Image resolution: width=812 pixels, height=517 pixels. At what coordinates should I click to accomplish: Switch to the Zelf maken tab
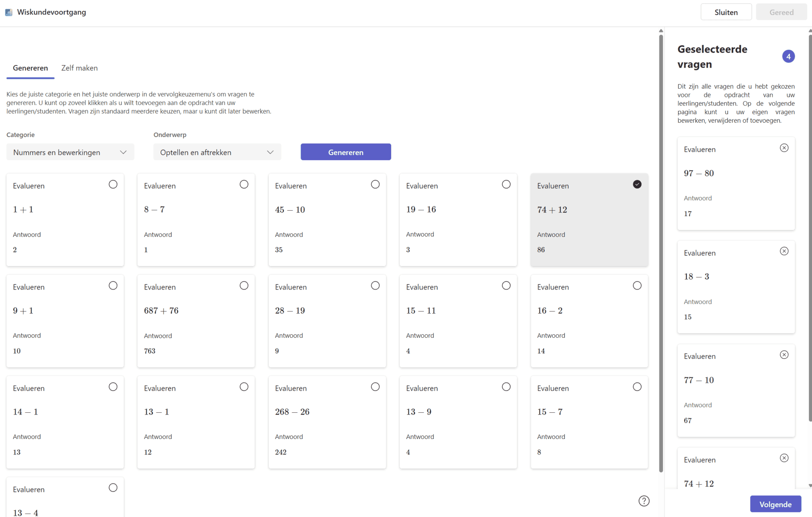click(x=79, y=68)
